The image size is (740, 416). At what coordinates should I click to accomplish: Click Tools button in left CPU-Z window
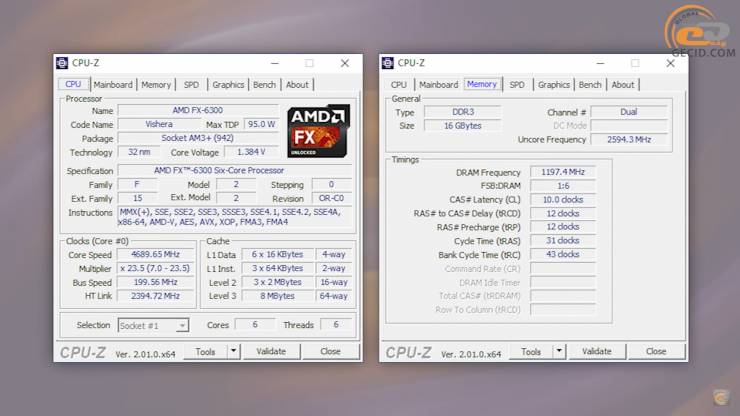coord(205,352)
